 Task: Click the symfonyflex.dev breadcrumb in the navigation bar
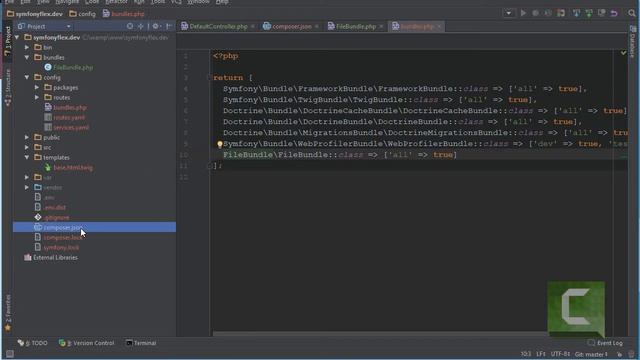coord(35,13)
